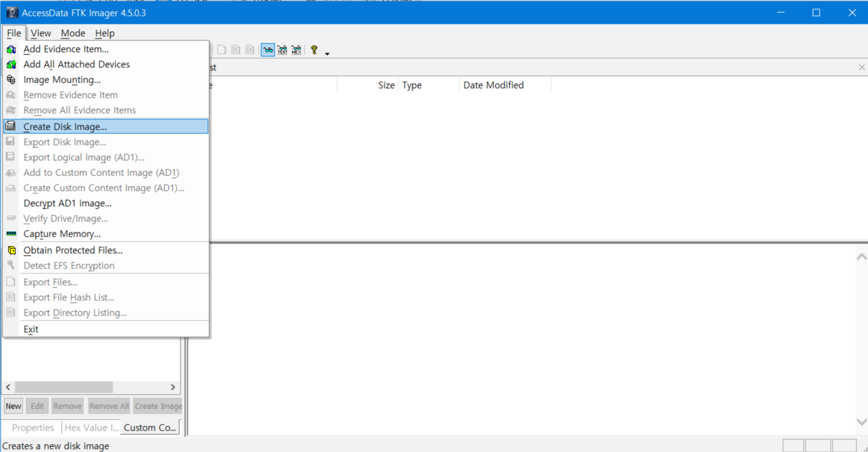The image size is (868, 452).
Task: Select Add All Attached Devices menu entry
Action: tap(106, 64)
